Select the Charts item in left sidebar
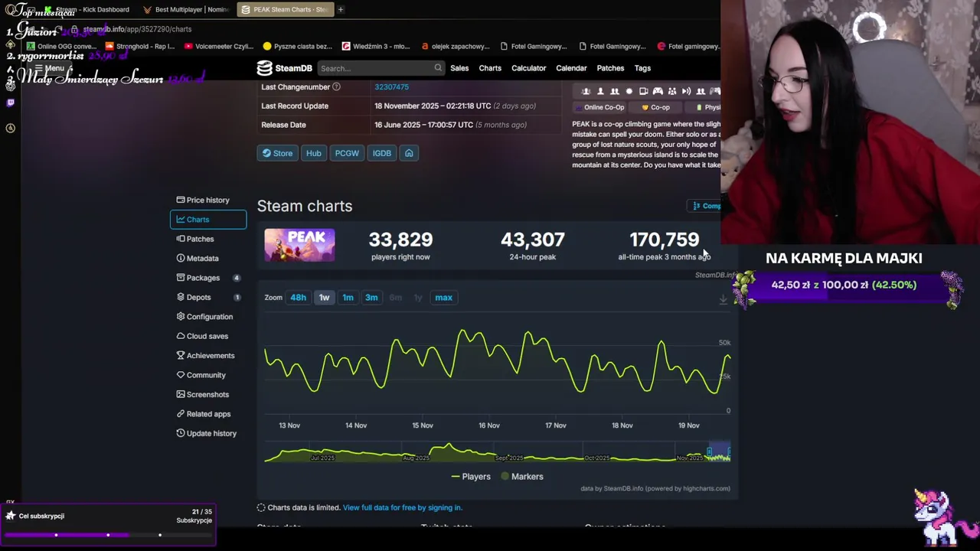The image size is (980, 551). coord(208,220)
